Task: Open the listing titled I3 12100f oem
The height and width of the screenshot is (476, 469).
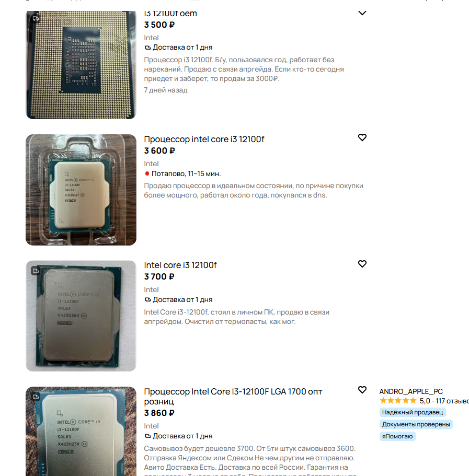Action: coord(170,14)
